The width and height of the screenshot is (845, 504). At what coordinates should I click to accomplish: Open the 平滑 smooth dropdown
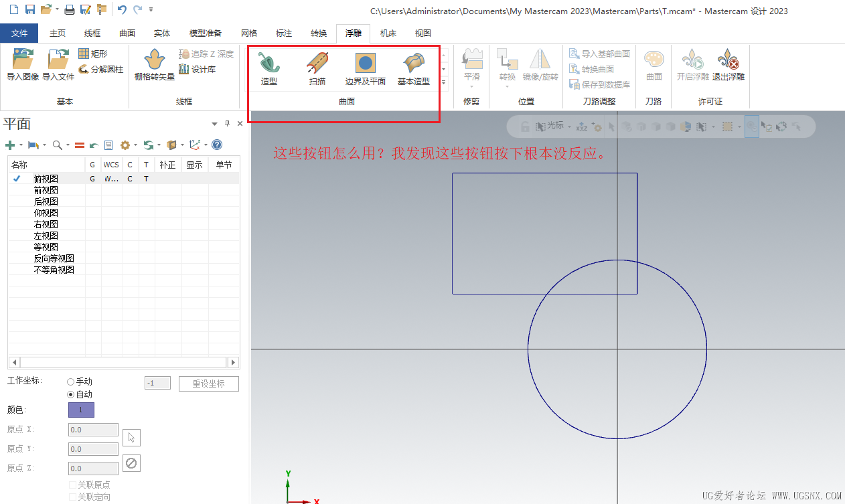click(x=472, y=86)
